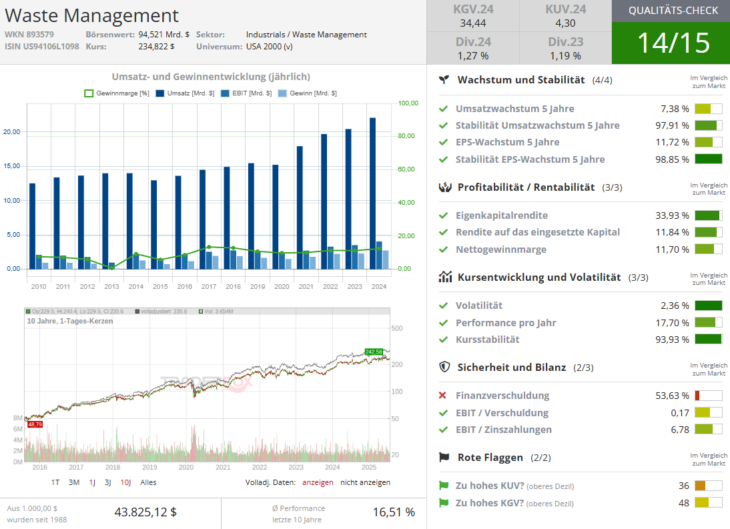The image size is (730, 529).
Task: Click the orange comparison bar for Zu hohes KUV?
Action: coord(709,486)
